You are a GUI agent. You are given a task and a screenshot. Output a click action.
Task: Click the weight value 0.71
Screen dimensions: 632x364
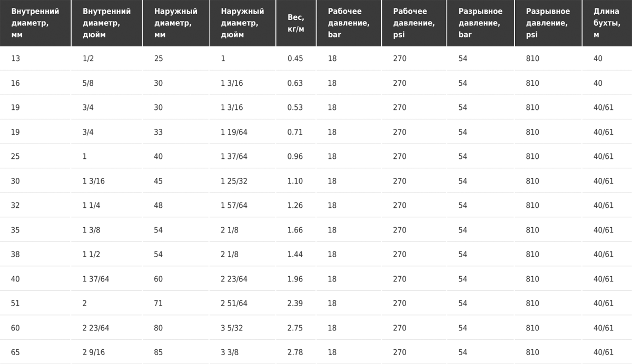click(296, 132)
